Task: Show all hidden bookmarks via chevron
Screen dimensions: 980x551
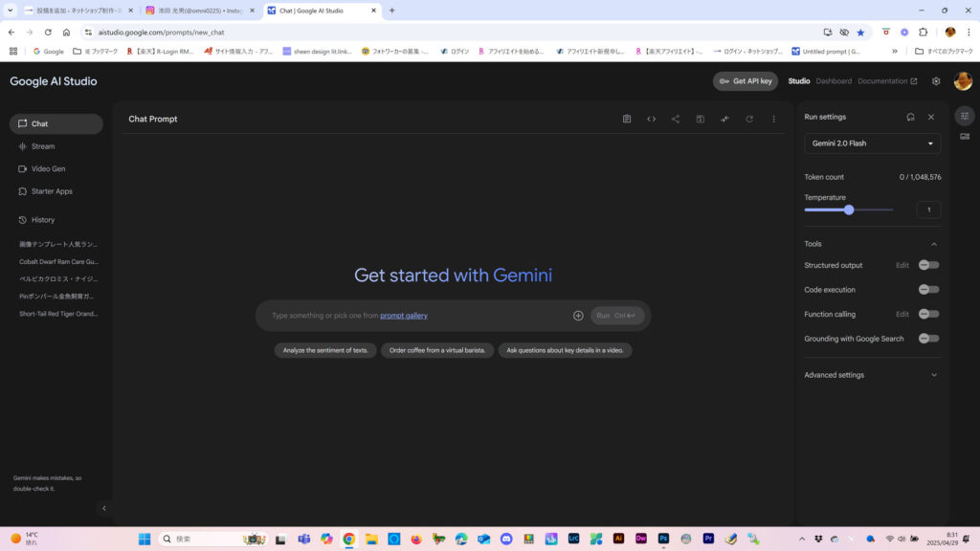Action: (895, 52)
